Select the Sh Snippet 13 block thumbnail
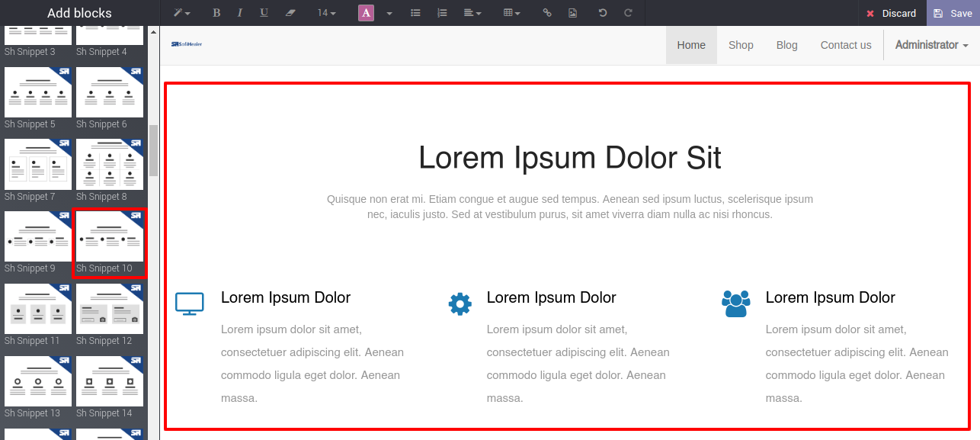This screenshot has width=980, height=440. coord(38,381)
